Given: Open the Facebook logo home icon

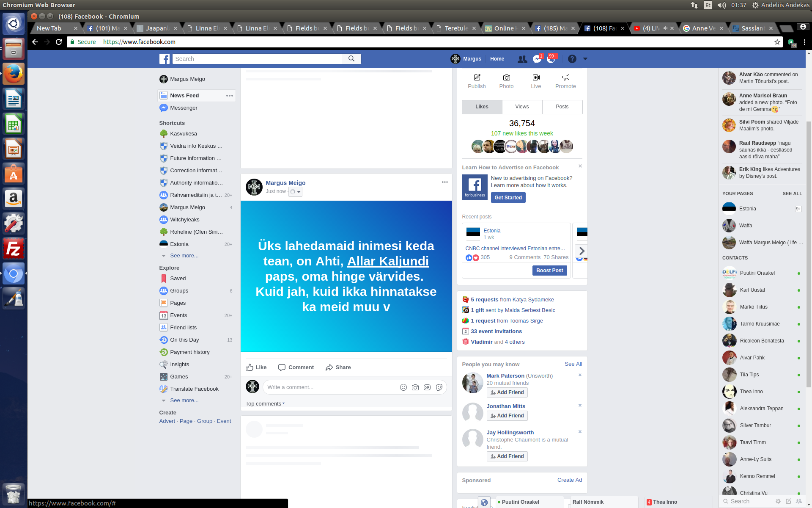Looking at the screenshot, I should [165, 59].
